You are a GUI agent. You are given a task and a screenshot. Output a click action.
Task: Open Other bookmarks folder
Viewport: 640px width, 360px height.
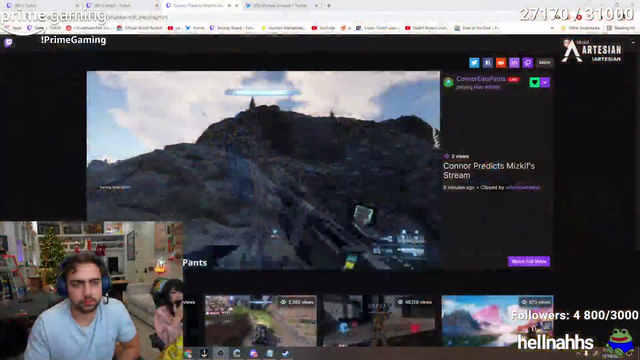pyautogui.click(x=580, y=28)
